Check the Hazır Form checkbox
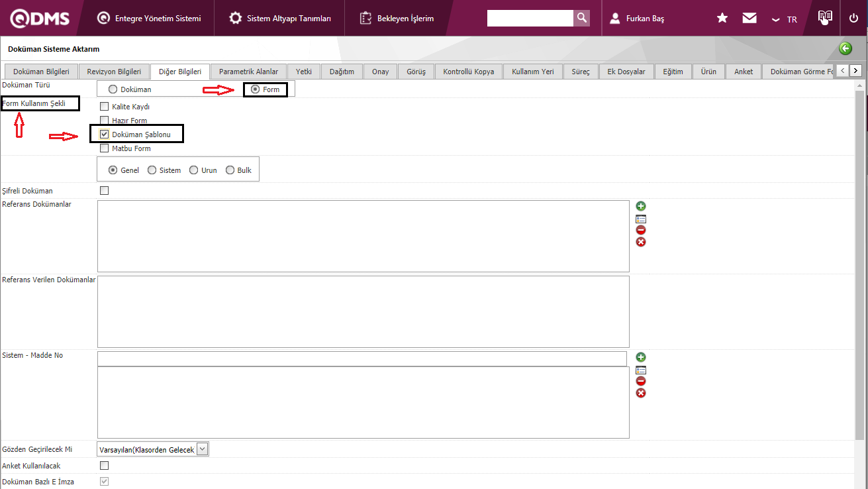Viewport: 868px width, 489px height. pyautogui.click(x=104, y=121)
